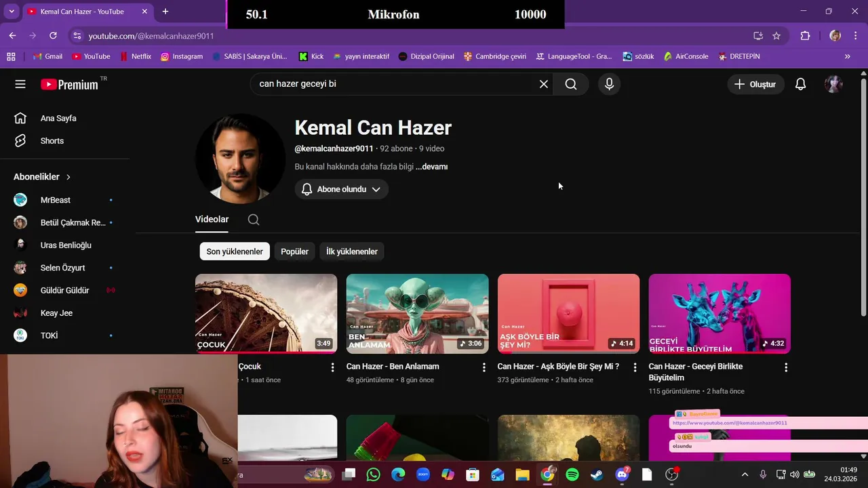
Task: Open Can Hazer - Aşk Böyle Bir Şey Mi ? title
Action: 558,367
